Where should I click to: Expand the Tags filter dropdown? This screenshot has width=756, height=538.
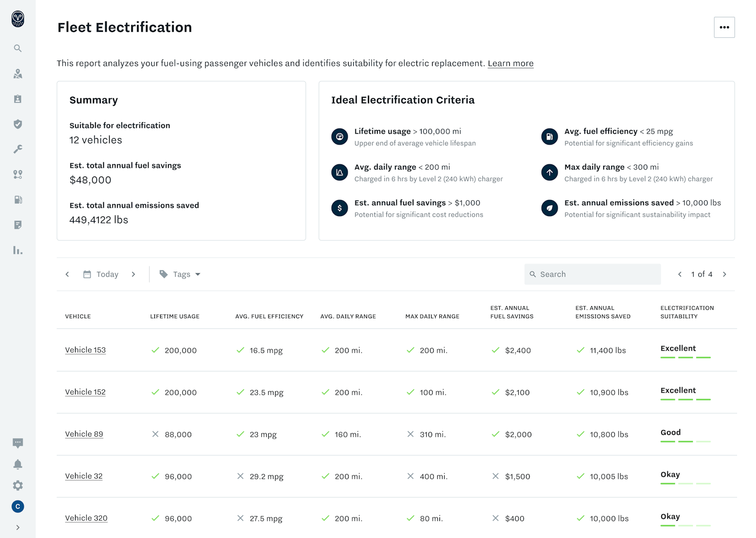coord(180,274)
